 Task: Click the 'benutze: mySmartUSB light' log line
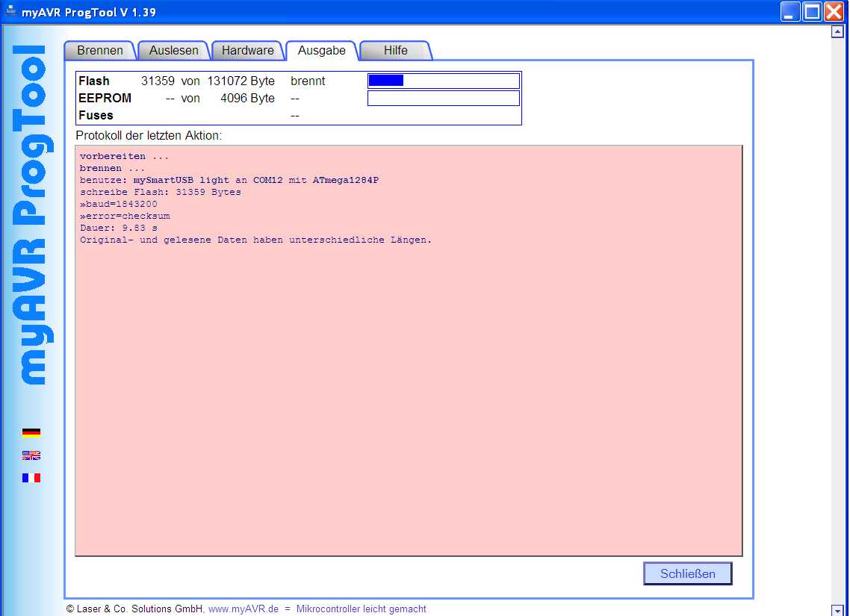pos(229,180)
